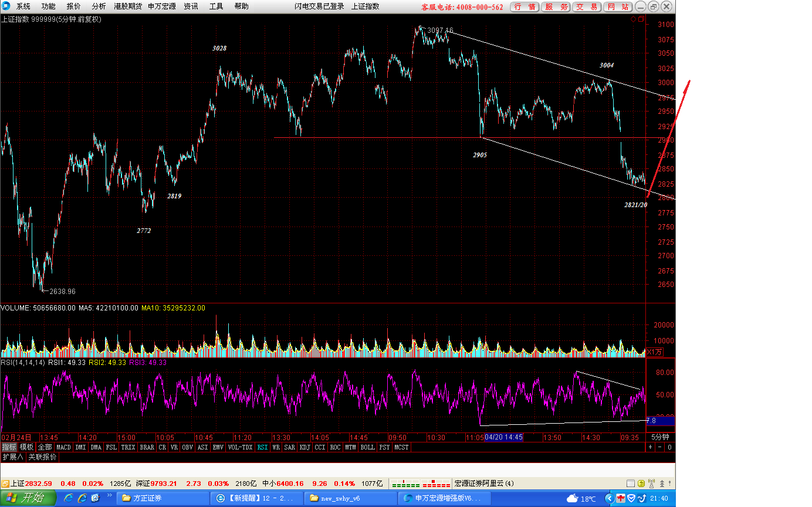Click the app logo icon in title bar

[x=6, y=6]
